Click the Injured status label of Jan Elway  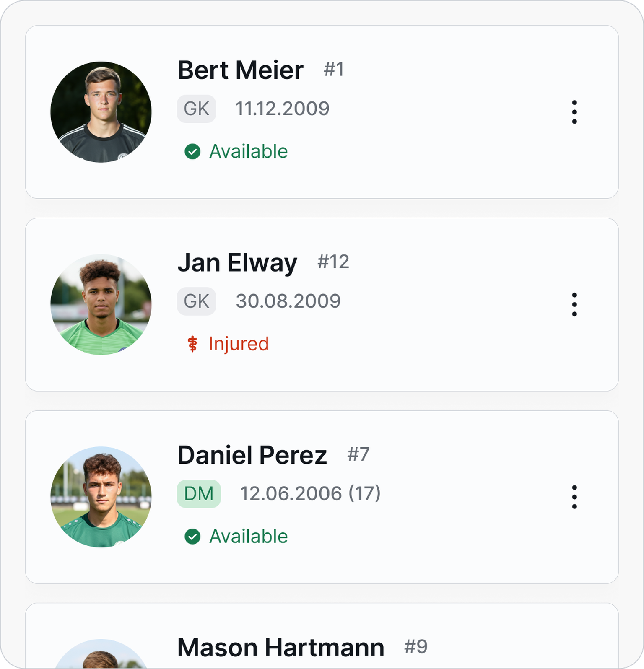239,344
